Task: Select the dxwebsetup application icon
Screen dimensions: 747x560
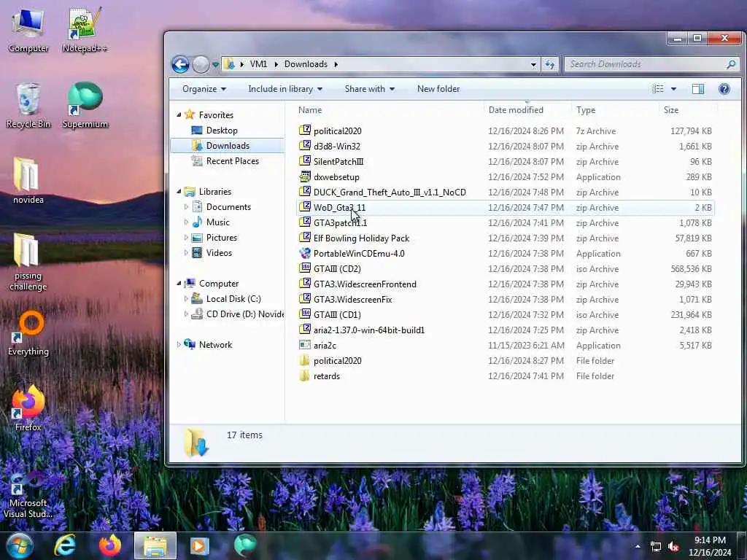Action: [305, 176]
